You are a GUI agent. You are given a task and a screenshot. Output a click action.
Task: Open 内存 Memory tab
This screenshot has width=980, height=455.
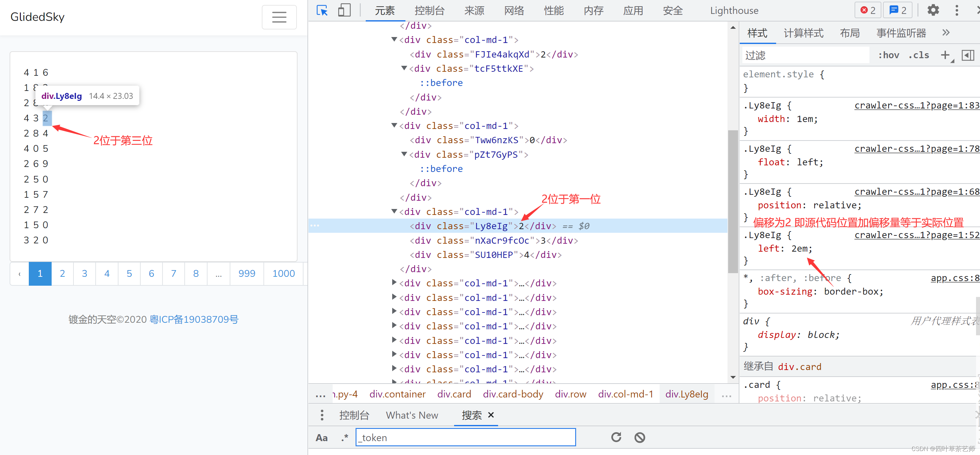(x=593, y=11)
